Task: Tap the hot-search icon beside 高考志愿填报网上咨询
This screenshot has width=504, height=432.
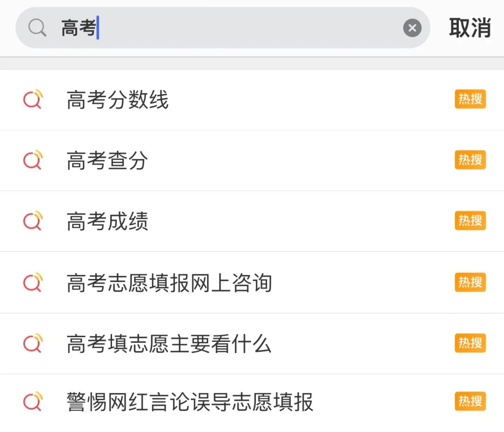Action: point(32,282)
